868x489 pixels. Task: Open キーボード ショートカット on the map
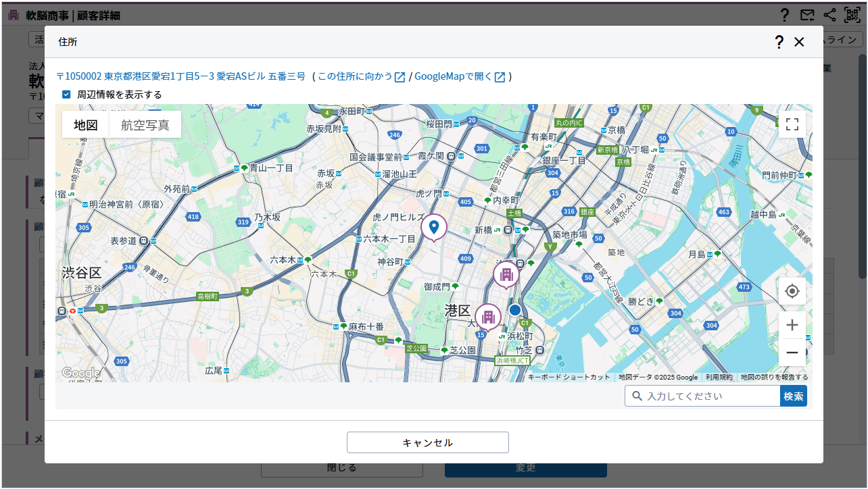pos(569,378)
